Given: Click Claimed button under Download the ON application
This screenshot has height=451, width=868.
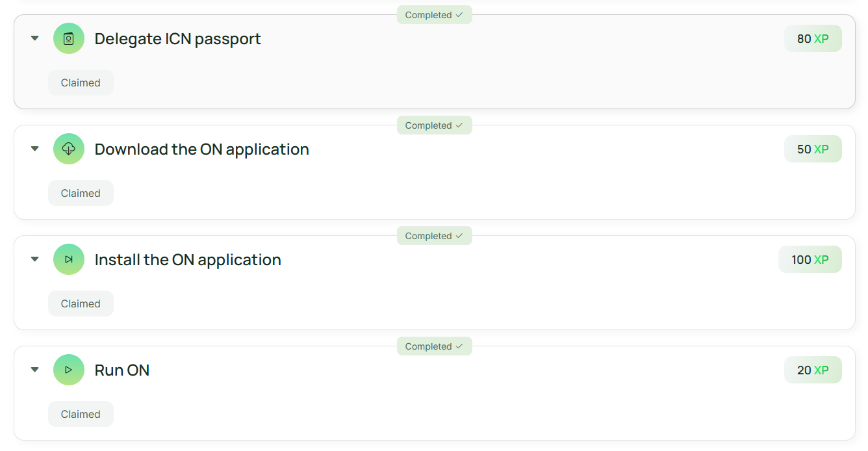Looking at the screenshot, I should point(81,193).
